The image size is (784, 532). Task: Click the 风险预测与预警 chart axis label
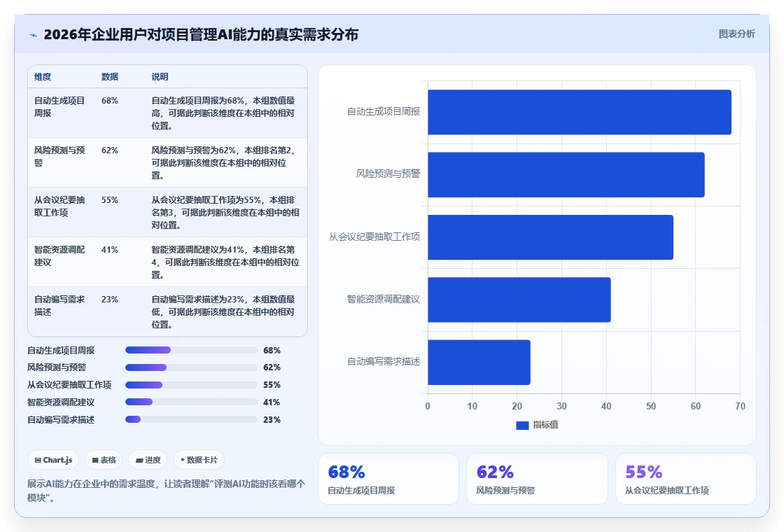[388, 174]
